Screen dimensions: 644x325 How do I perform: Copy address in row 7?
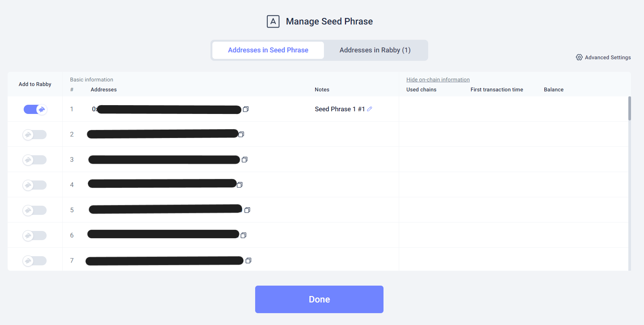point(248,260)
